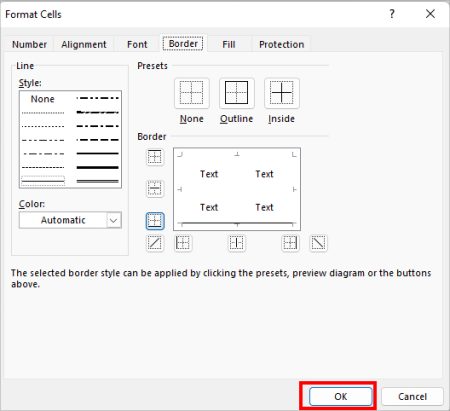
Task: Toggle the inside vertical border button
Action: click(237, 243)
